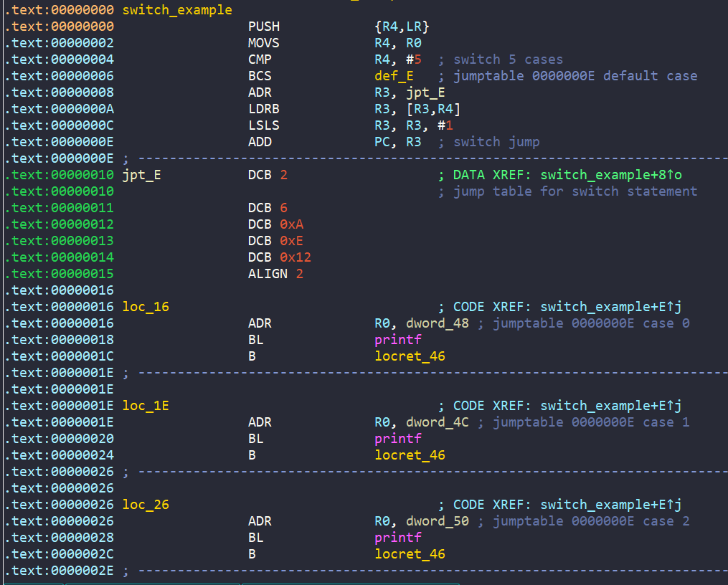
Task: Select the loc_26 label
Action: 146,505
